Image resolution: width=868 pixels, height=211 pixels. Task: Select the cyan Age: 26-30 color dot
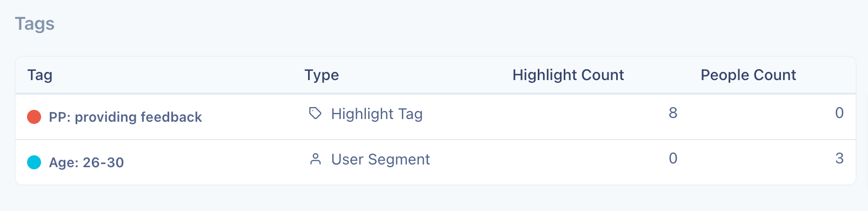34,162
